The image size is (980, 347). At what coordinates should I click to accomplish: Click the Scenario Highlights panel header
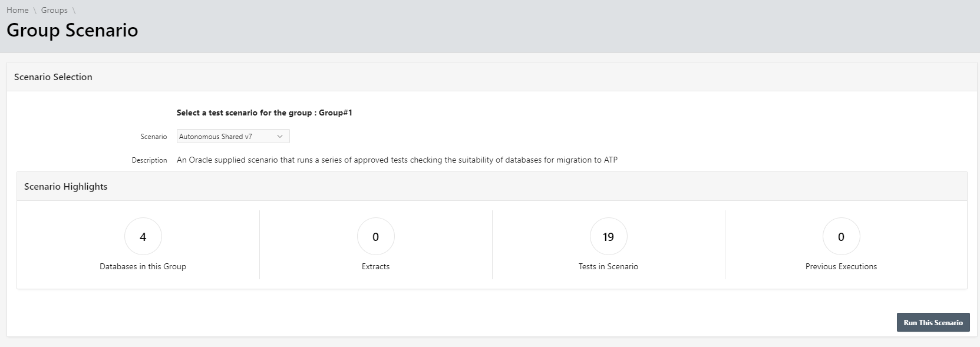coord(65,187)
